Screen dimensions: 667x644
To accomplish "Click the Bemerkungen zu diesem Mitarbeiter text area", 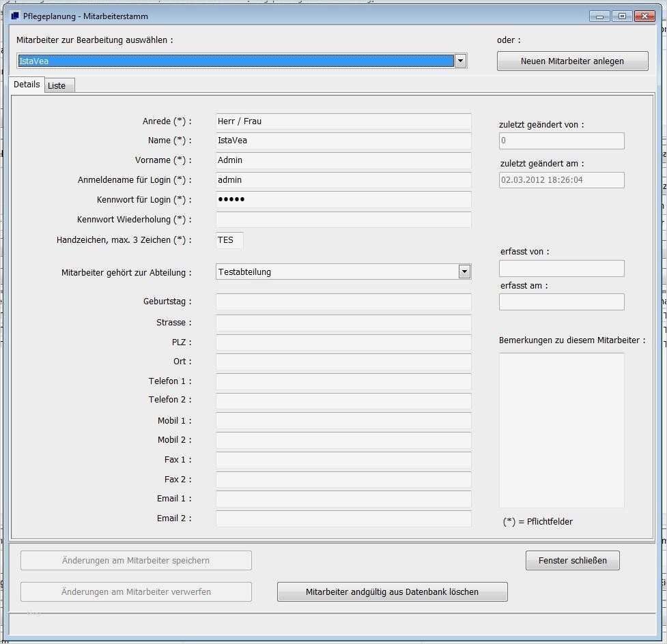I will [x=561, y=430].
